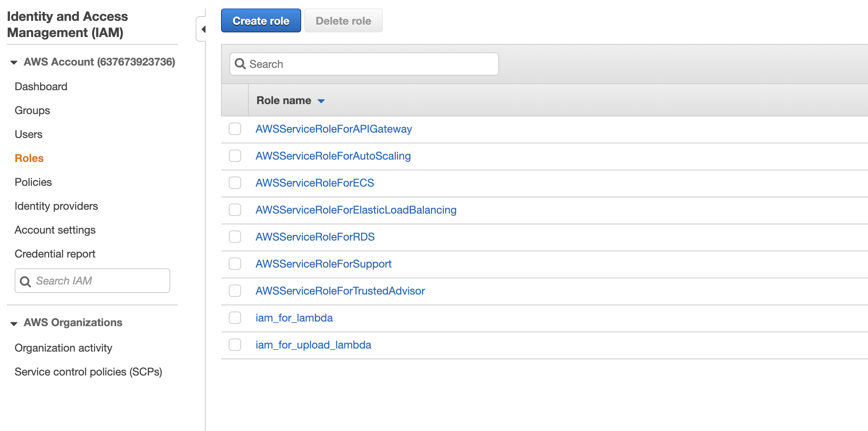Check the checkbox beside iam_for_lambda
Image resolution: width=868 pixels, height=431 pixels.
235,318
